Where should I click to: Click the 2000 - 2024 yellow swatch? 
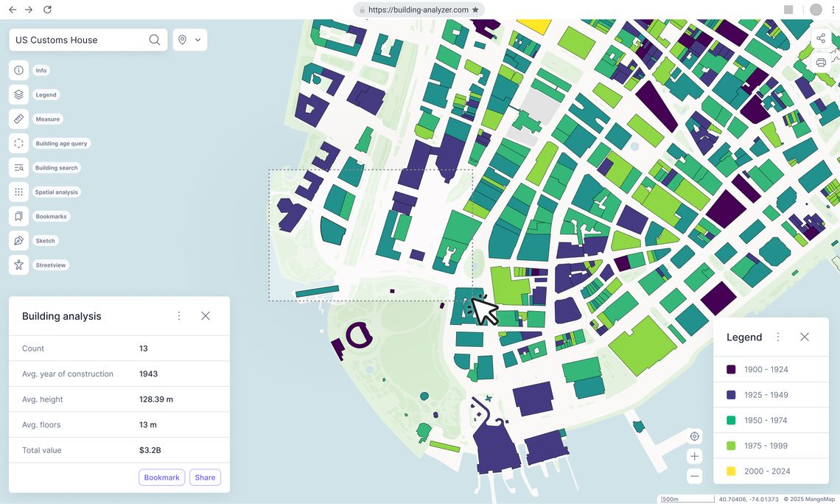731,471
